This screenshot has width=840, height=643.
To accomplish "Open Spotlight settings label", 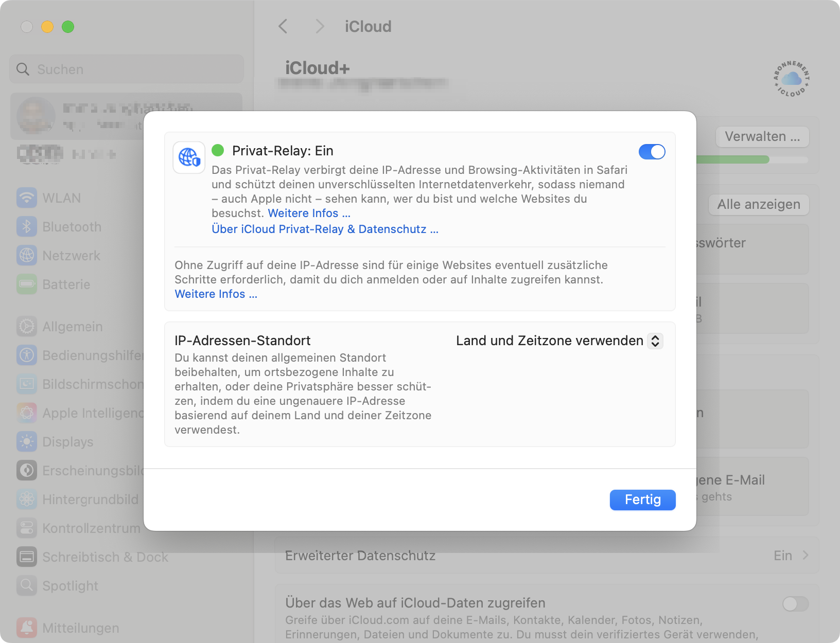I will click(71, 586).
